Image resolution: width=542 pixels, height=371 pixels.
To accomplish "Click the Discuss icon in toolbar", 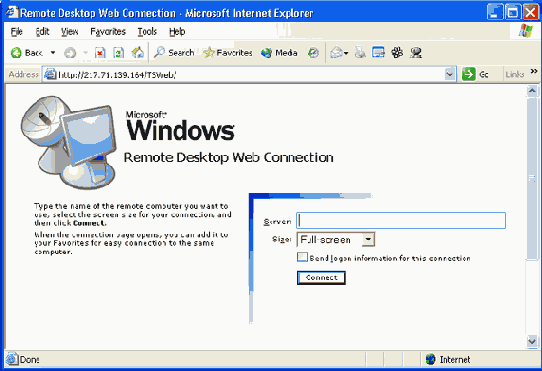I will point(397,53).
